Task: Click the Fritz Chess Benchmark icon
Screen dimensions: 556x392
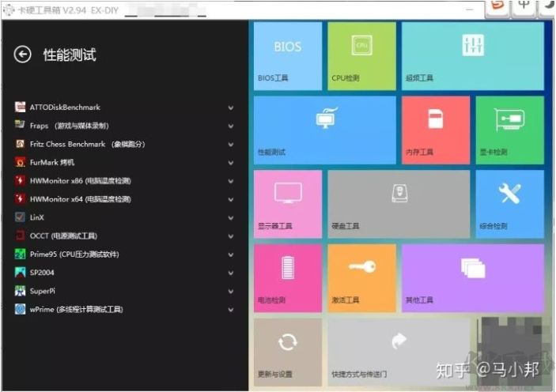Action: point(21,144)
